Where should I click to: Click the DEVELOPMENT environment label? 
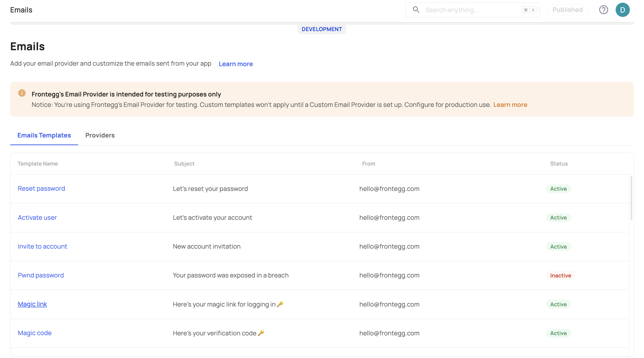tap(322, 29)
